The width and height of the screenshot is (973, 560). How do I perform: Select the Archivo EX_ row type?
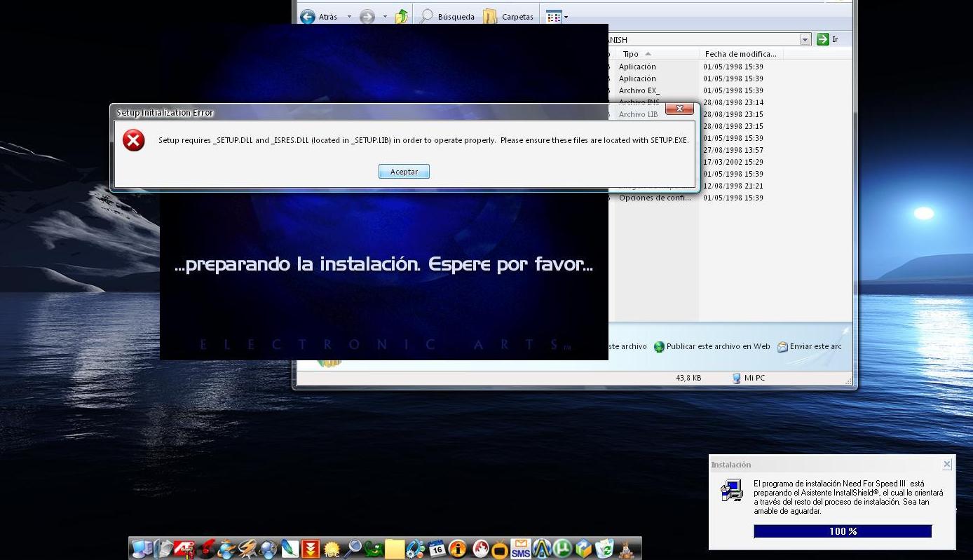(639, 90)
